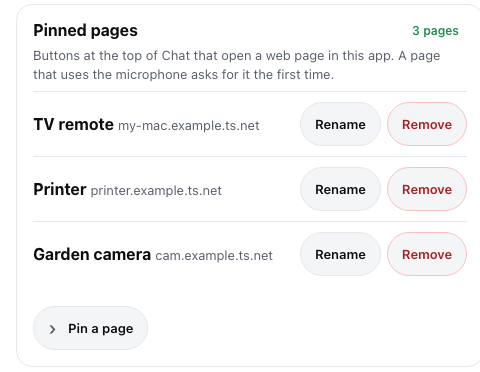Click the description text about Chat buttons

(237, 65)
